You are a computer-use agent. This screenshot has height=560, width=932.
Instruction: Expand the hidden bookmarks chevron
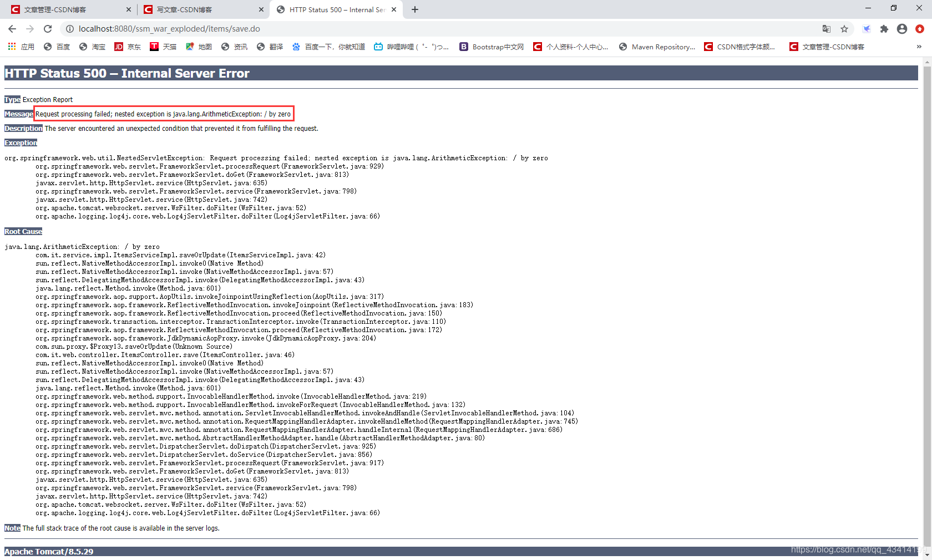[919, 47]
